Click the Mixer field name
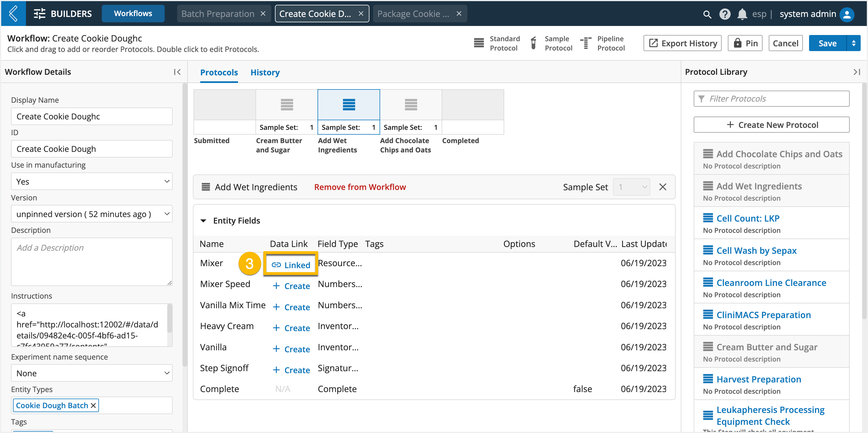 pos(211,263)
